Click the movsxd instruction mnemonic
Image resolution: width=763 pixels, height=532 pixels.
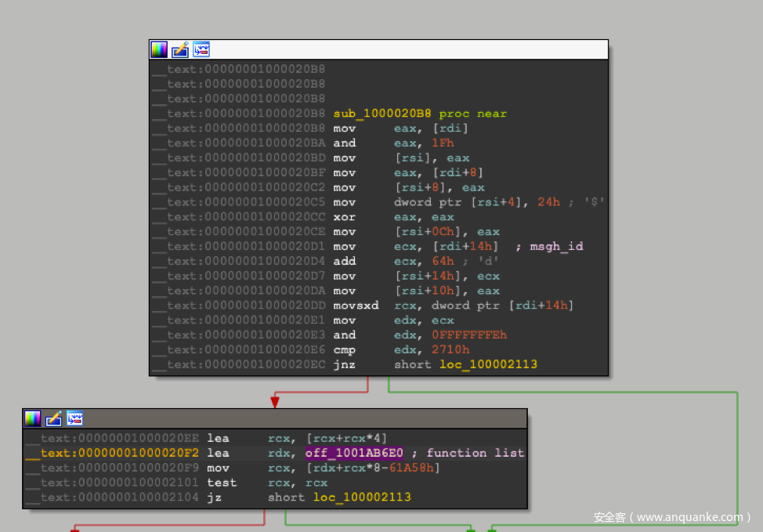click(x=356, y=306)
